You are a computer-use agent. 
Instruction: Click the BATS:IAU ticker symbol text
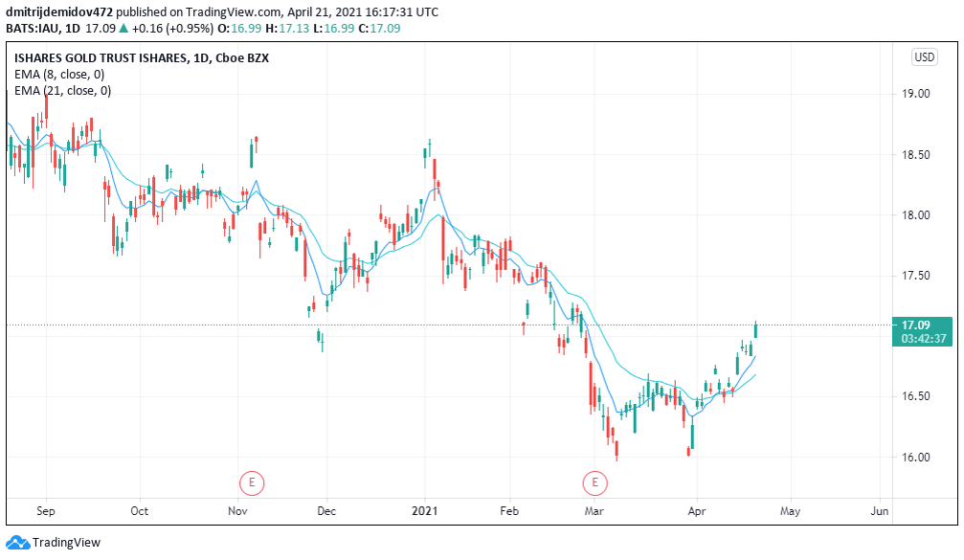pyautogui.click(x=34, y=29)
